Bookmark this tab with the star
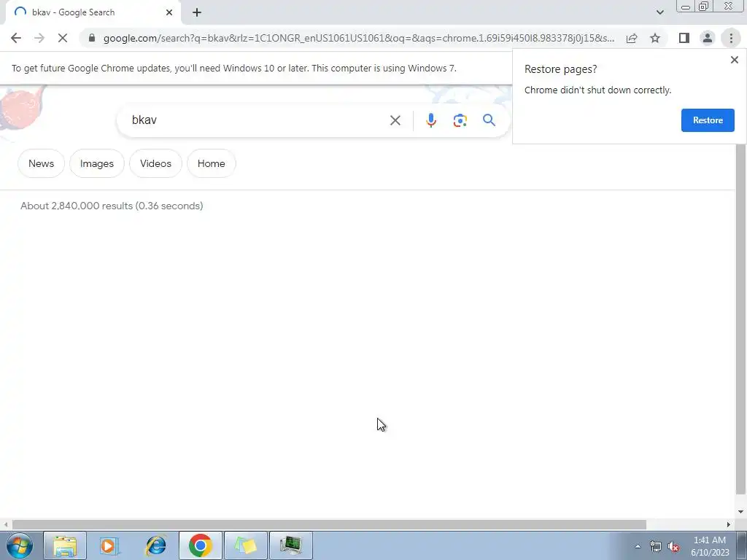 point(655,38)
